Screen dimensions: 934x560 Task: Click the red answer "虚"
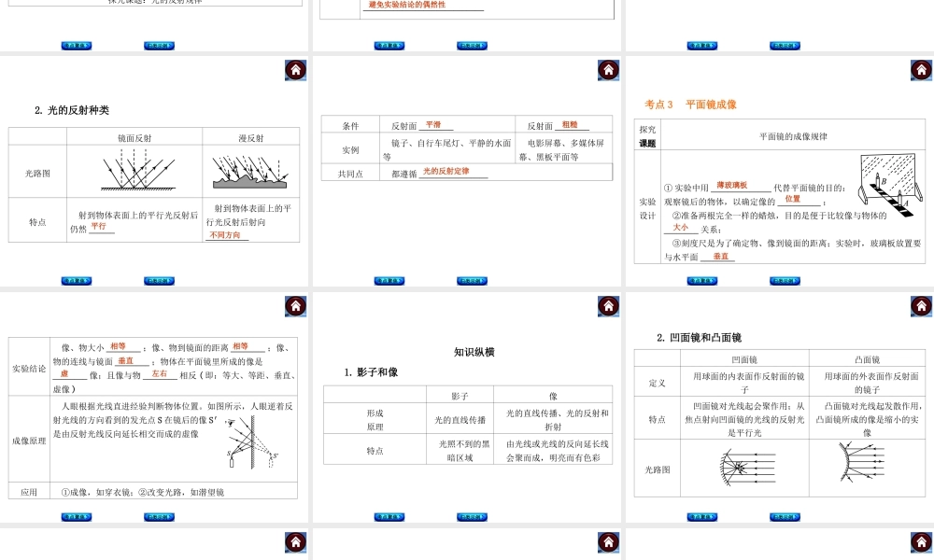(64, 374)
